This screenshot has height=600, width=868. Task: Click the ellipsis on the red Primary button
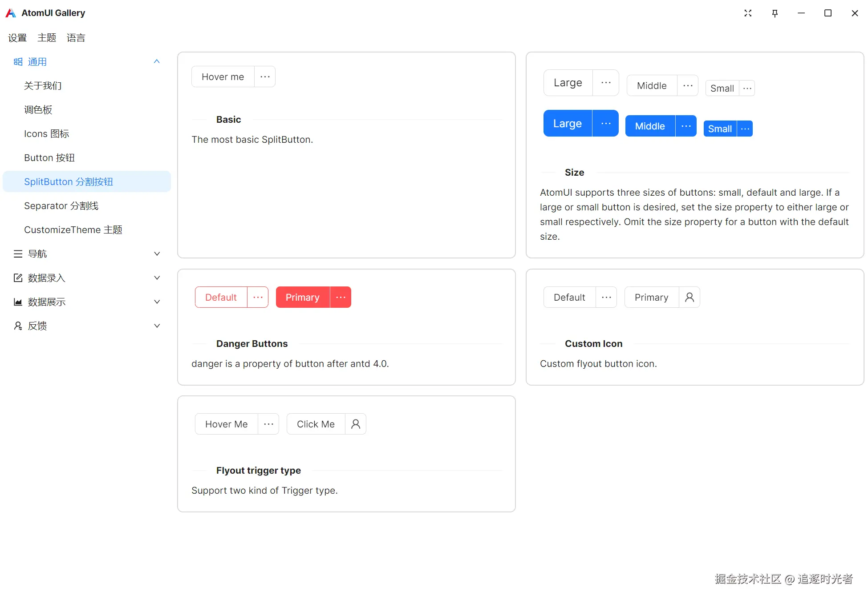pyautogui.click(x=341, y=297)
